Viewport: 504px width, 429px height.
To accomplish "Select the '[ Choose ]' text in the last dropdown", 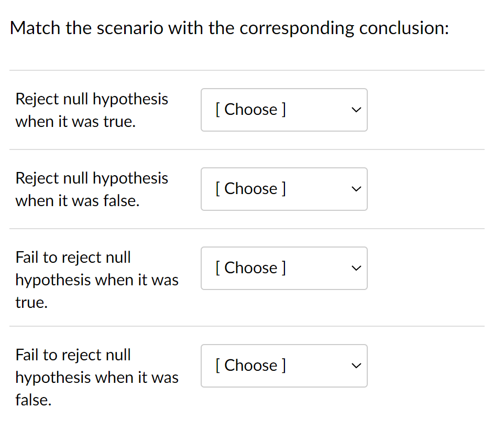I will tap(250, 365).
